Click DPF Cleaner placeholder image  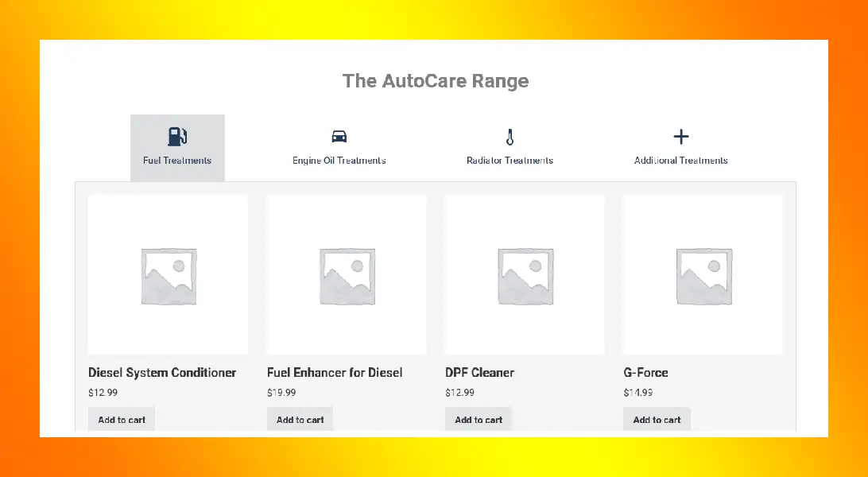pyautogui.click(x=525, y=275)
